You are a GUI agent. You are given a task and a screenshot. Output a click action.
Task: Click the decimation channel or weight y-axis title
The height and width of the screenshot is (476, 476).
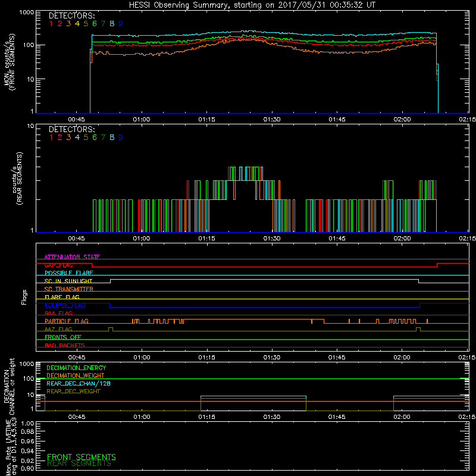(9, 386)
